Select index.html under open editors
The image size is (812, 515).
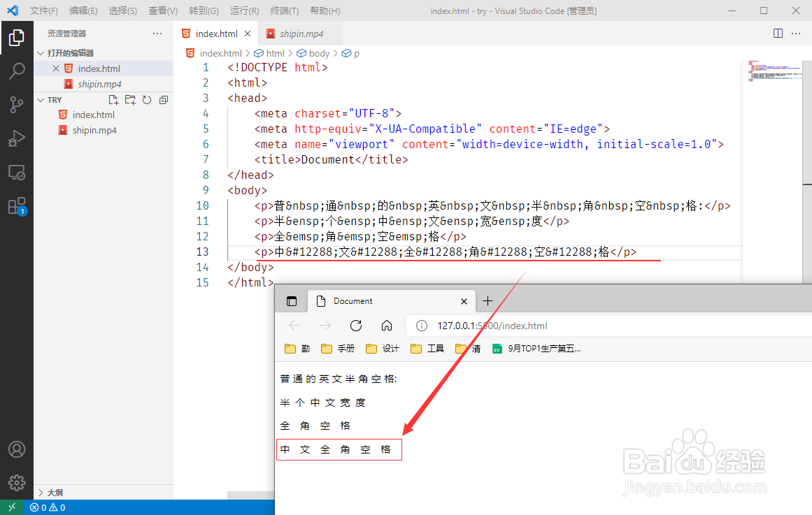[x=104, y=69]
